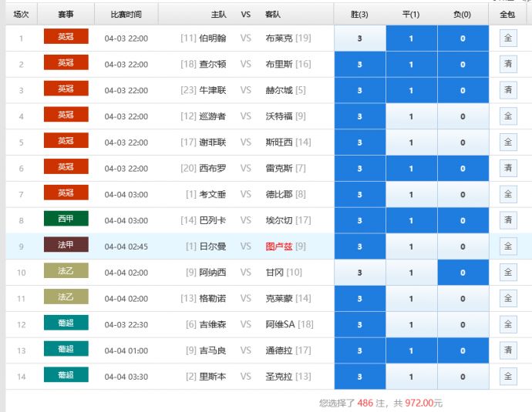Open the 日尔曼 home team link
The image size is (532, 412).
tap(212, 246)
